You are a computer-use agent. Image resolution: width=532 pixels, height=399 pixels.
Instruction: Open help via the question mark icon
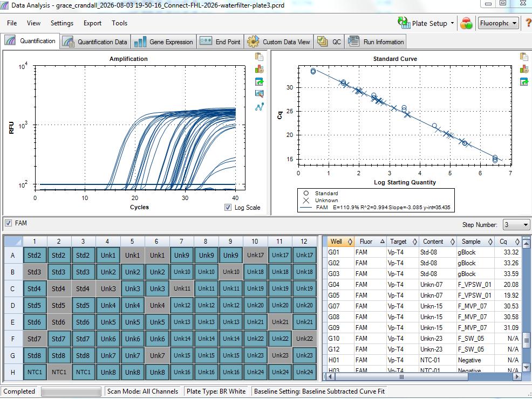tap(528, 23)
